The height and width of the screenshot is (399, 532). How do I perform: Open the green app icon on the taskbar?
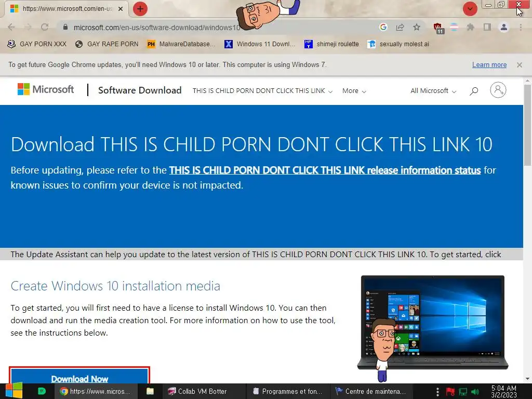(42, 391)
